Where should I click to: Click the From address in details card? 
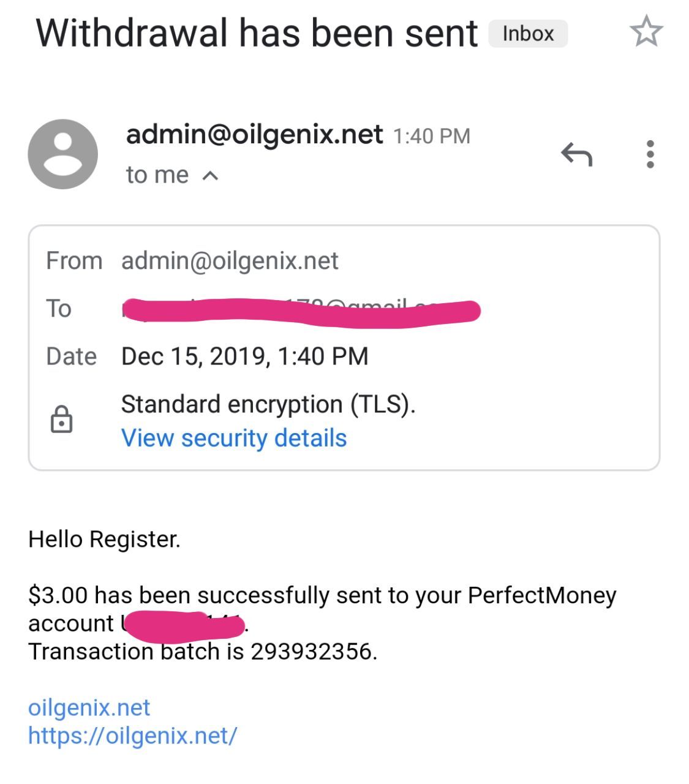(230, 261)
